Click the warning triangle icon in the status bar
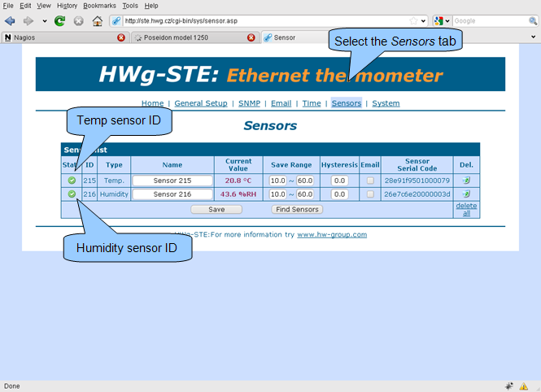The width and height of the screenshot is (541, 392). (524, 386)
